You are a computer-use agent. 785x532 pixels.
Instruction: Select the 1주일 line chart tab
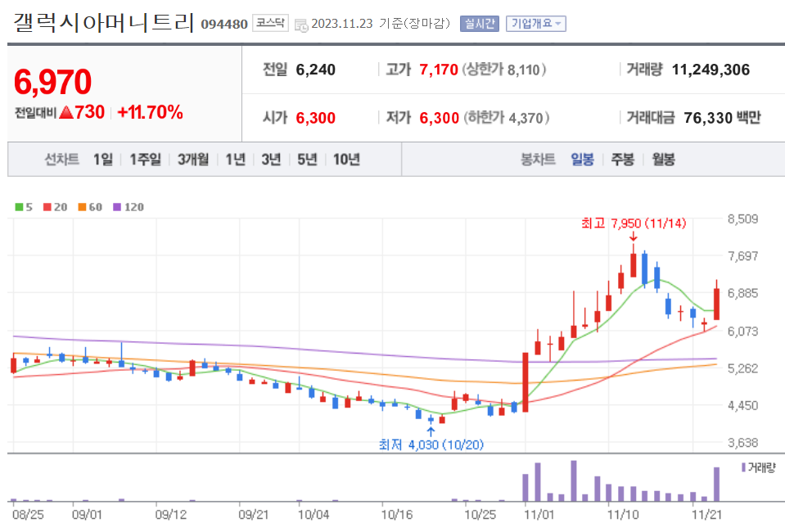click(145, 159)
